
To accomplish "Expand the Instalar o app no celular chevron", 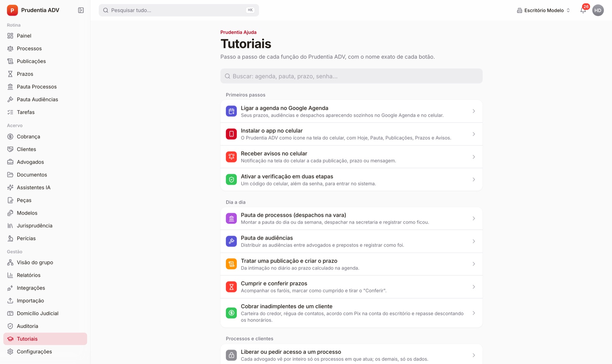I will pyautogui.click(x=474, y=134).
